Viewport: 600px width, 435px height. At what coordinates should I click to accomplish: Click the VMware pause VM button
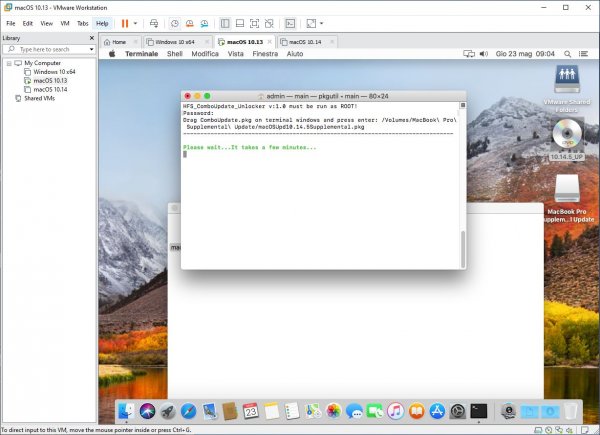[126, 23]
